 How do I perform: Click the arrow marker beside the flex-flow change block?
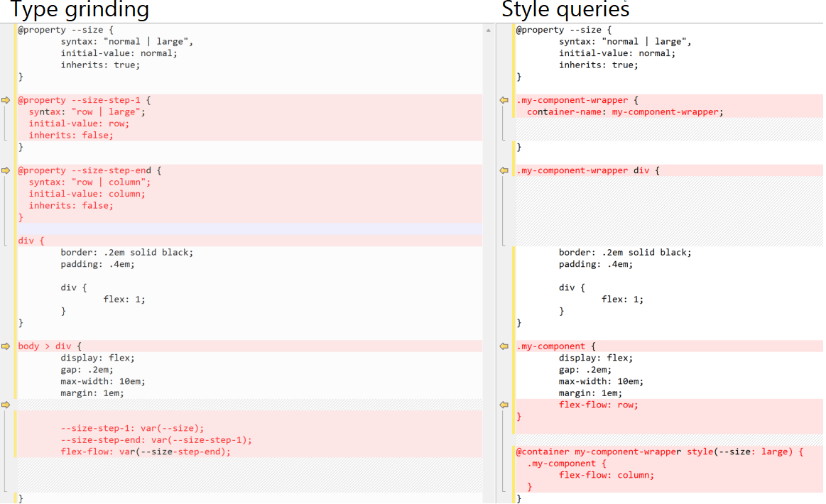click(6, 405)
